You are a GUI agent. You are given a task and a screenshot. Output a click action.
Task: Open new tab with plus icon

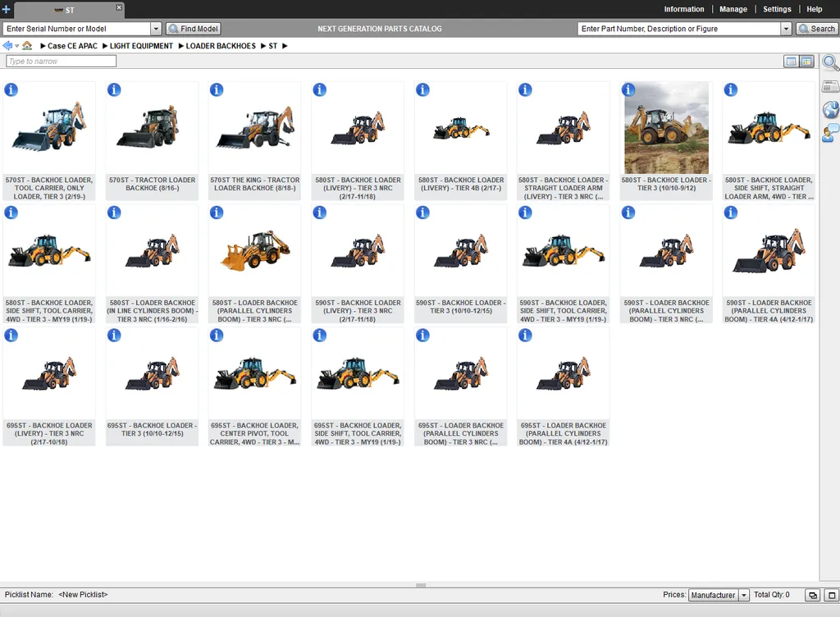pyautogui.click(x=6, y=9)
